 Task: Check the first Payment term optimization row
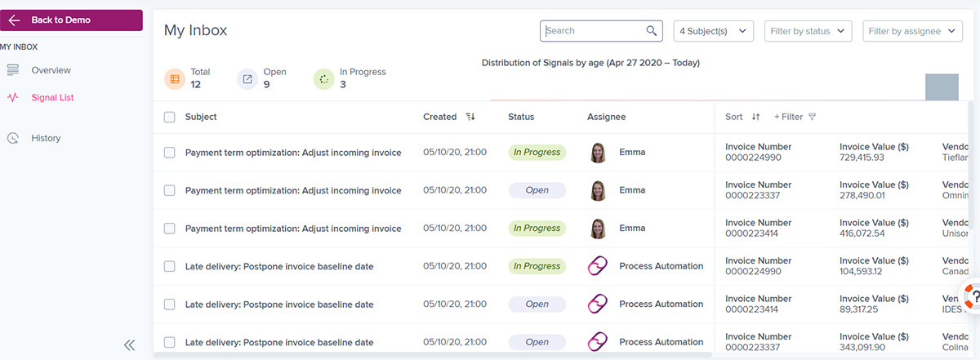169,153
